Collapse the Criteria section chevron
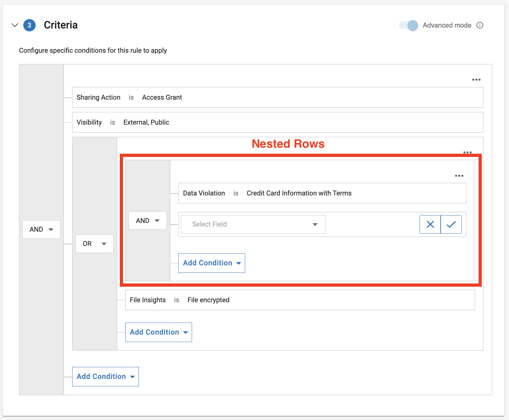This screenshot has height=420, width=509. tap(15, 25)
